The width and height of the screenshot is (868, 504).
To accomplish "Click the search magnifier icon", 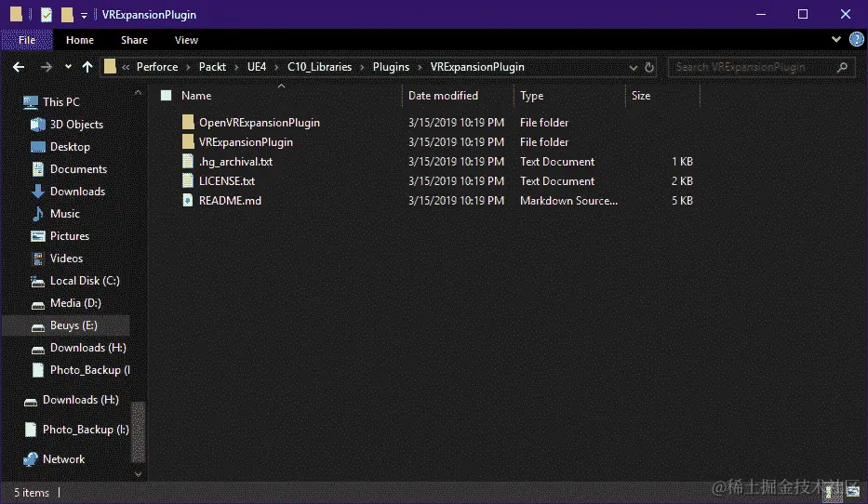I will [x=842, y=68].
